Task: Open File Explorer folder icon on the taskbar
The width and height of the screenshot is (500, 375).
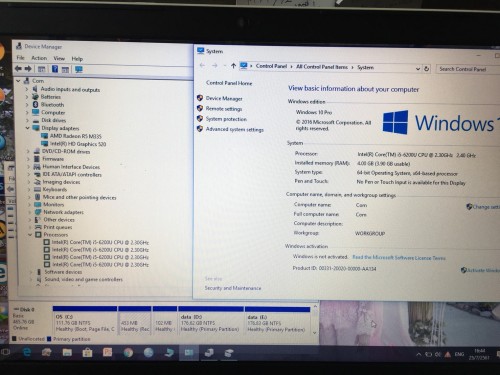Action: 67,352
